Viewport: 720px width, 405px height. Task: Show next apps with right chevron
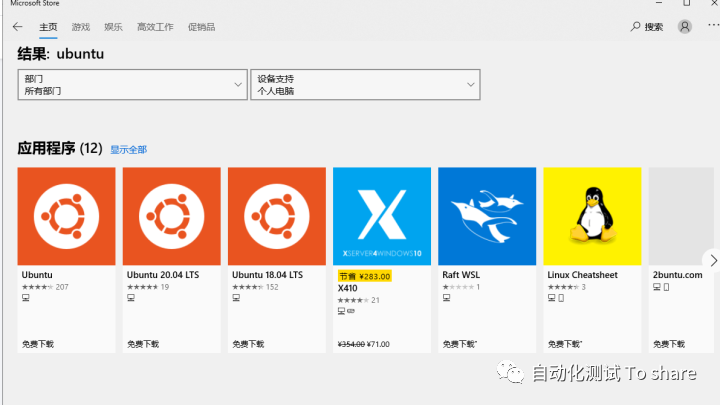click(713, 260)
